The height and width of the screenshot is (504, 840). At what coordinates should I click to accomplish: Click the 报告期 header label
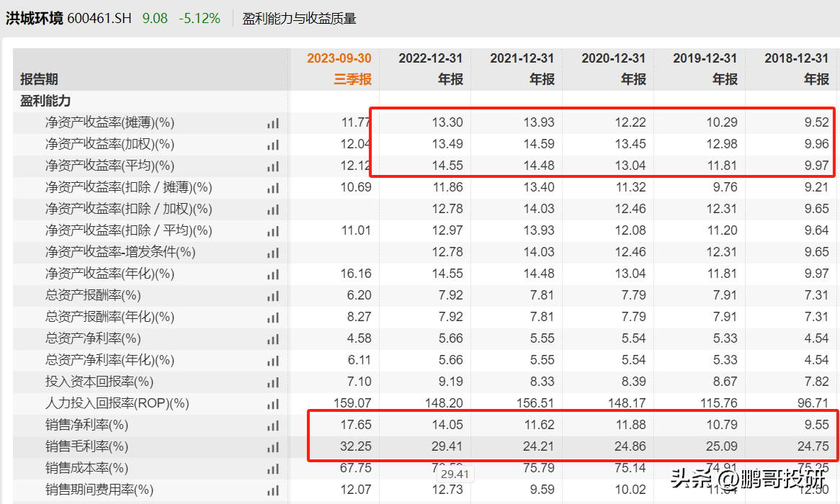[x=39, y=79]
